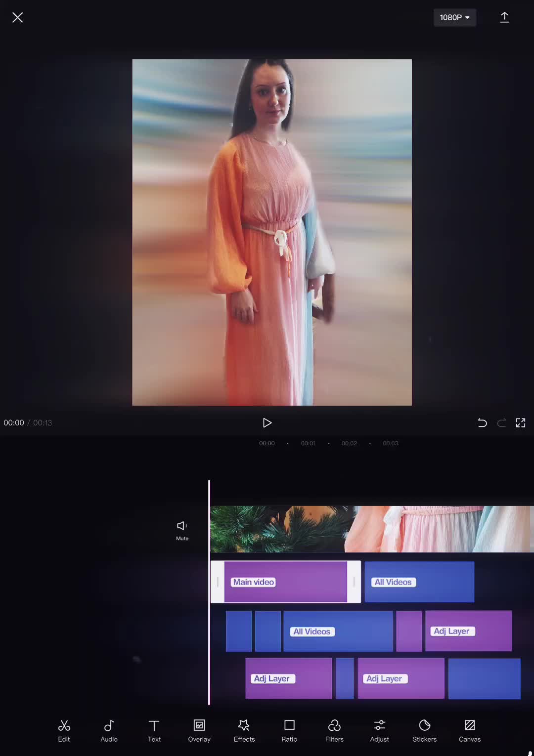Open the Audio tool
Image resolution: width=534 pixels, height=756 pixels.
coord(109,731)
